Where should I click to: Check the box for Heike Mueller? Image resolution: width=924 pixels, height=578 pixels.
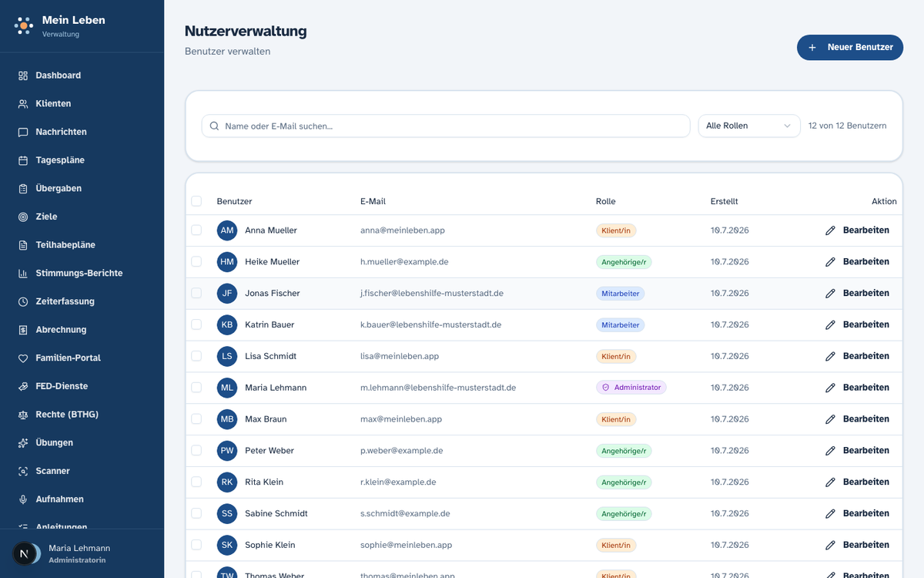coord(196,262)
